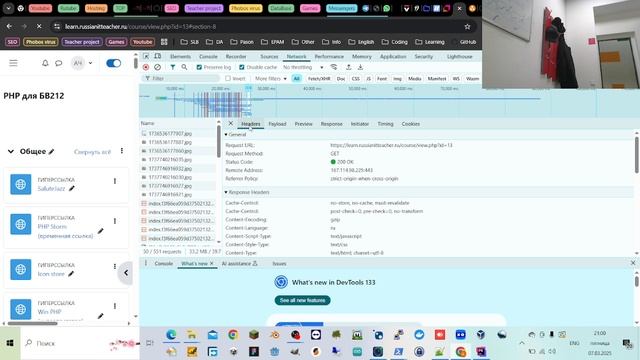
Task: Filter requests by JS type
Action: click(369, 78)
